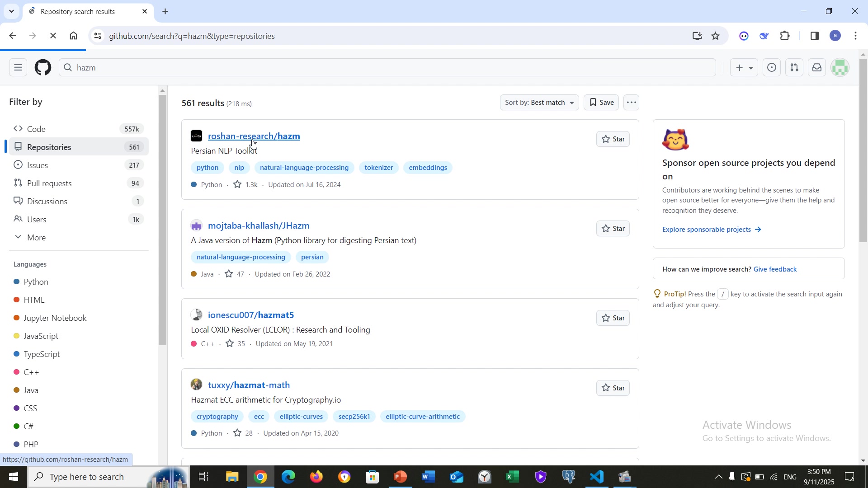Viewport: 868px width, 488px height.
Task: Filter by Python language color dot
Action: (x=17, y=282)
